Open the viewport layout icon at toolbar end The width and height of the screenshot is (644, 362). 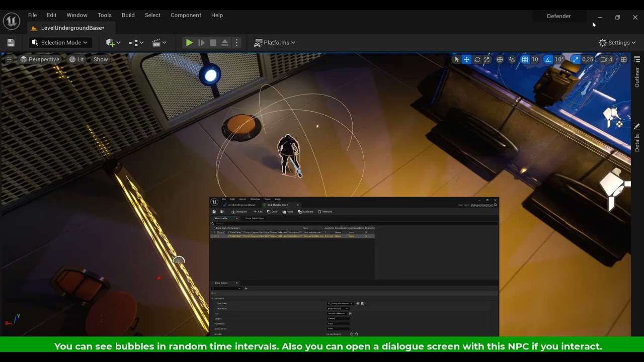coord(624,59)
